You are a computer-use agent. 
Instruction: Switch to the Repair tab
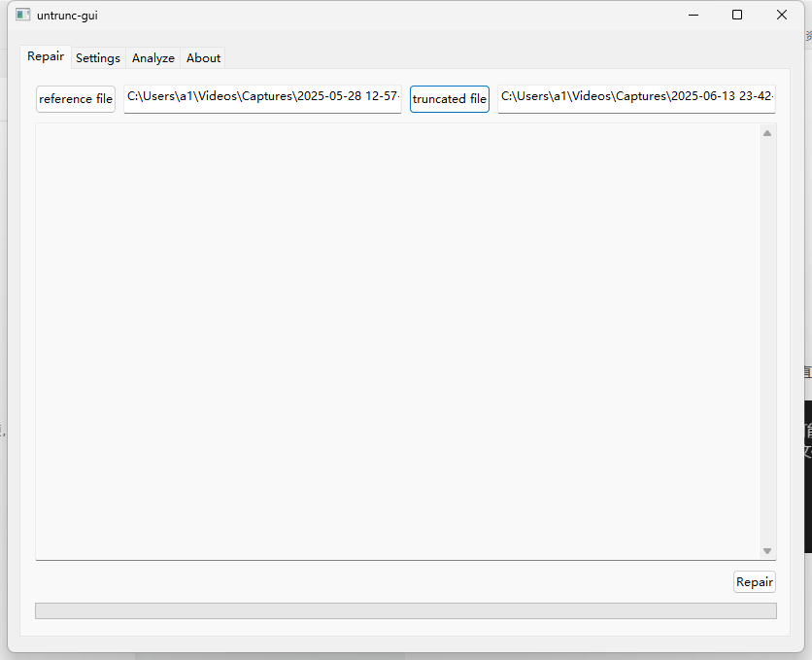[46, 56]
